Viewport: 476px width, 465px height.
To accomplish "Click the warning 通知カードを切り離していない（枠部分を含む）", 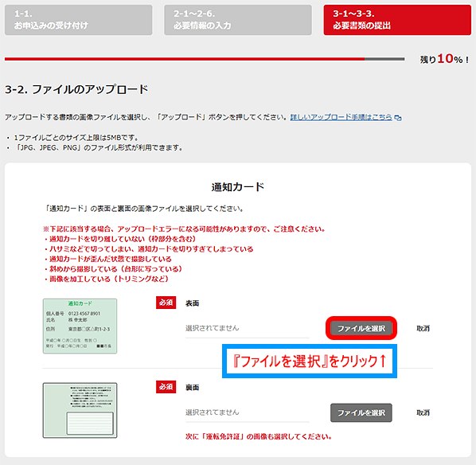I will [120, 239].
